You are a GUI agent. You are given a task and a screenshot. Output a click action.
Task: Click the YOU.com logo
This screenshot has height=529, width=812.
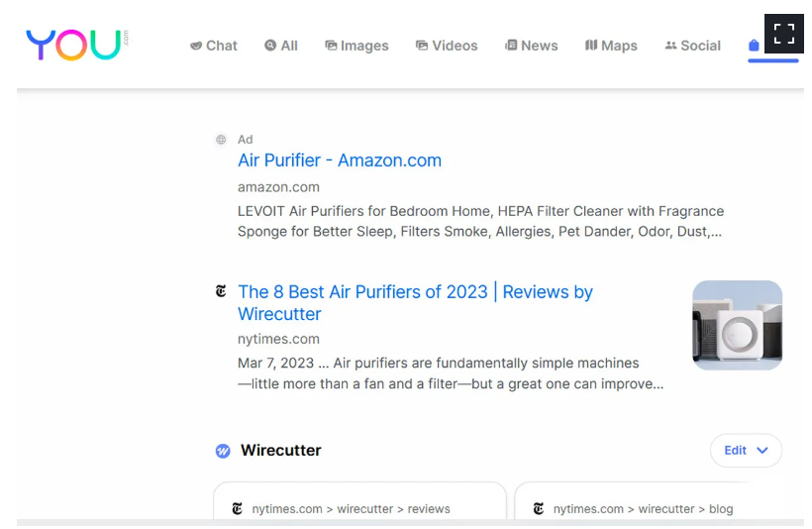pyautogui.click(x=76, y=46)
